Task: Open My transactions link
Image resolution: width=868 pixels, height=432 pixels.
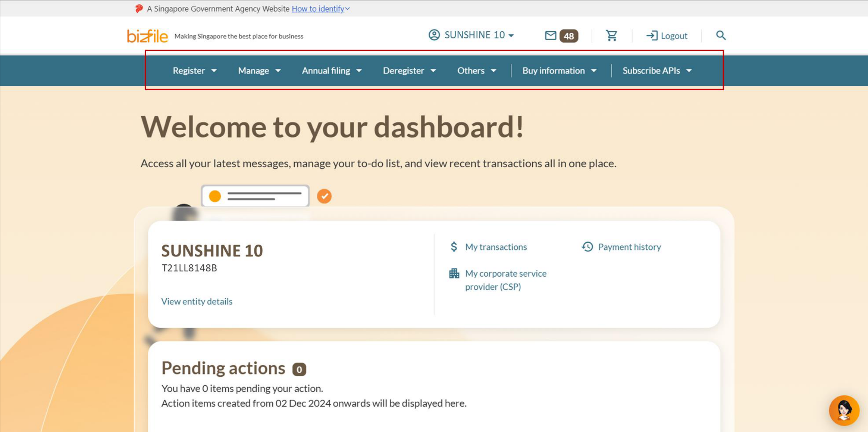Action: tap(496, 247)
